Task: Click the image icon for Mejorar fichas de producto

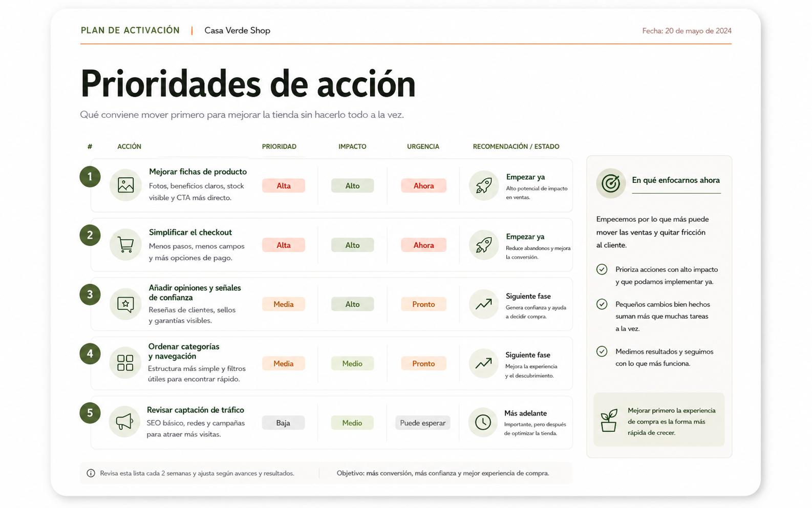Action: tap(125, 185)
